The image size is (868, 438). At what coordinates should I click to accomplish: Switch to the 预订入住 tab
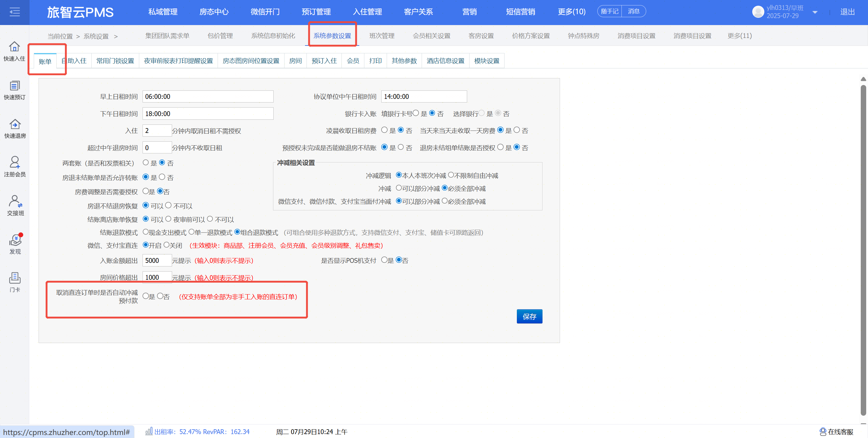click(324, 61)
